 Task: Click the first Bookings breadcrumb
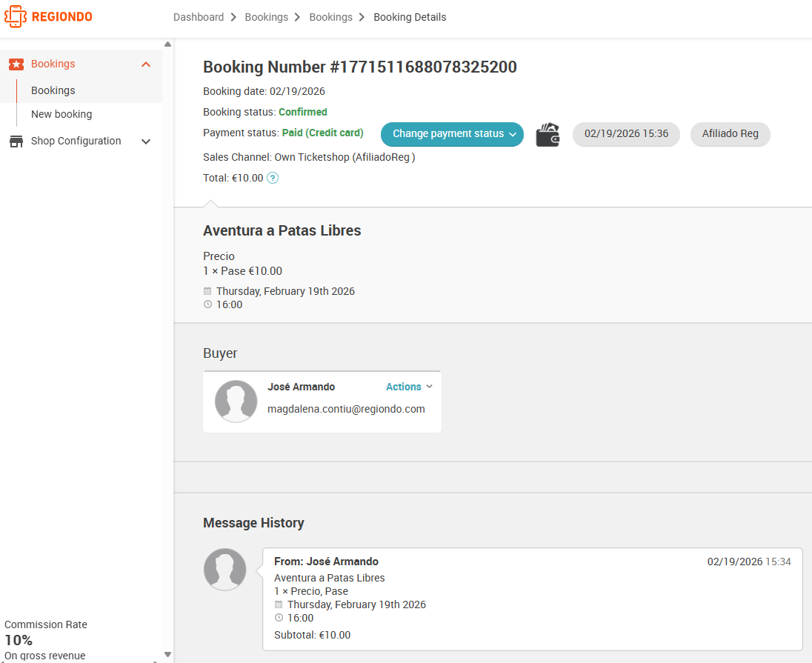[266, 17]
